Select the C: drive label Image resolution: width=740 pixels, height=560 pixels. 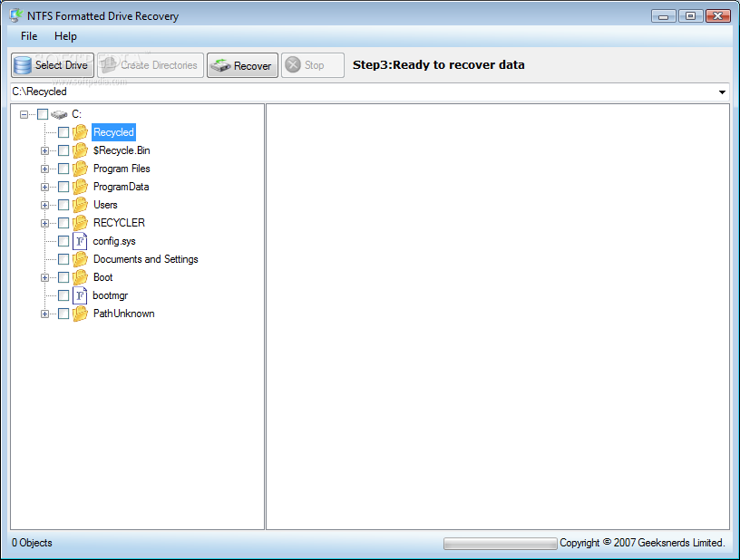[76, 114]
